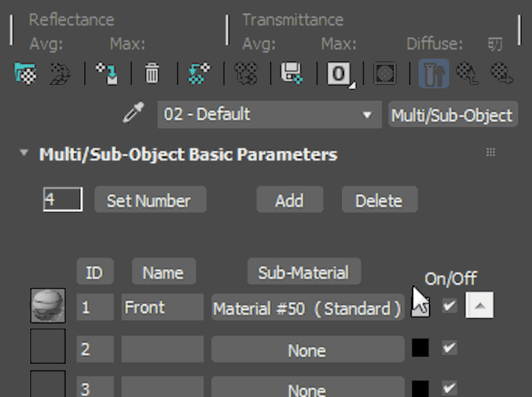Collapse Multi/Sub-Object Basic Parameters rollout
532x397 pixels.
click(25, 153)
